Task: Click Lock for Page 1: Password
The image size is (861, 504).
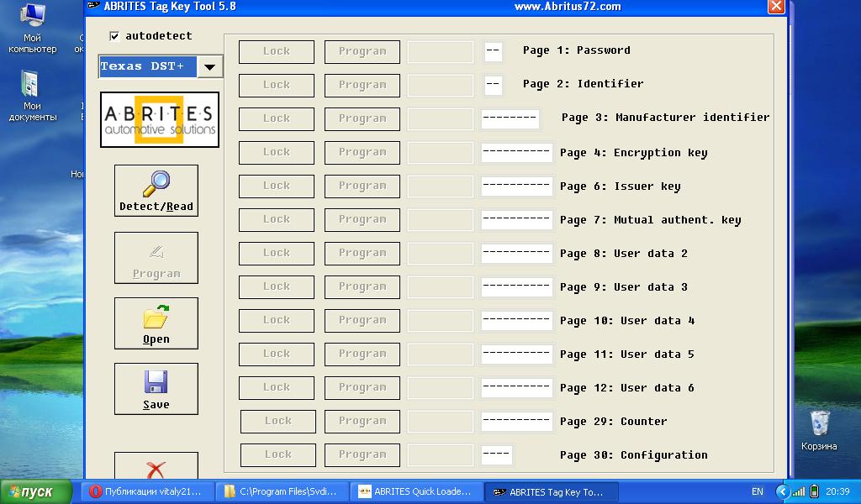Action: [276, 51]
